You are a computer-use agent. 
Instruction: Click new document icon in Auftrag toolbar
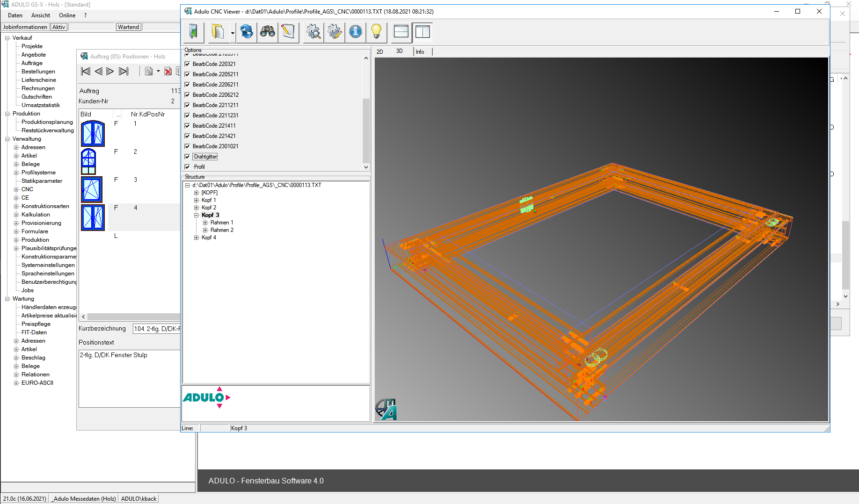pos(149,71)
